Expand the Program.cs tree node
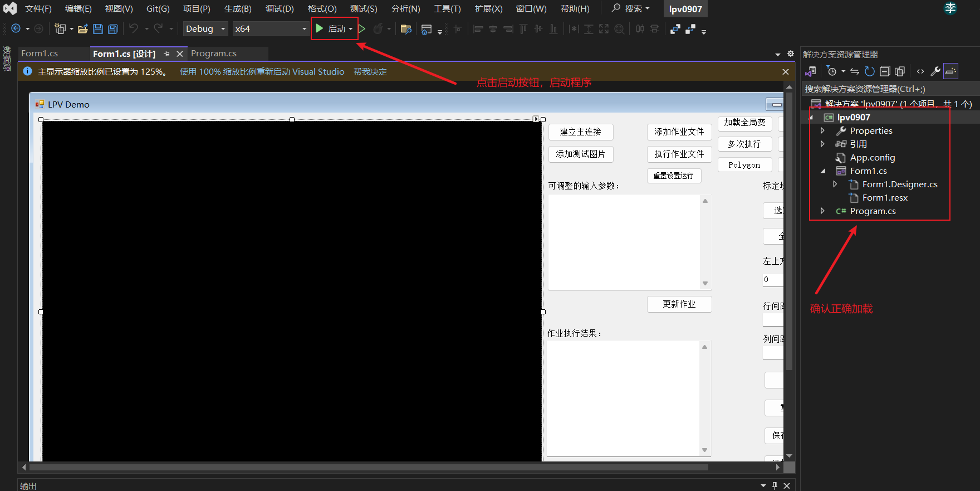The width and height of the screenshot is (980, 491). (x=822, y=211)
